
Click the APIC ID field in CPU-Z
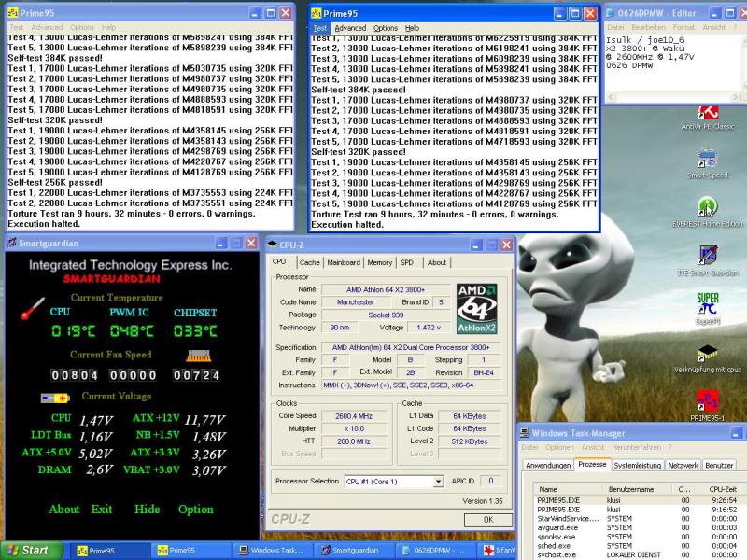coord(491,481)
